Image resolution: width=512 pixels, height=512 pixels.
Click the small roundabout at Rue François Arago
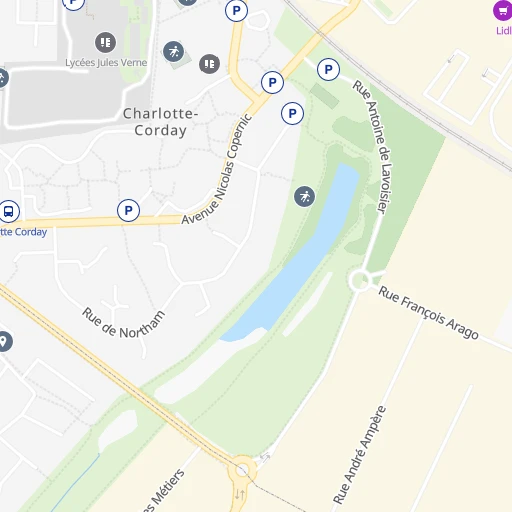click(360, 281)
